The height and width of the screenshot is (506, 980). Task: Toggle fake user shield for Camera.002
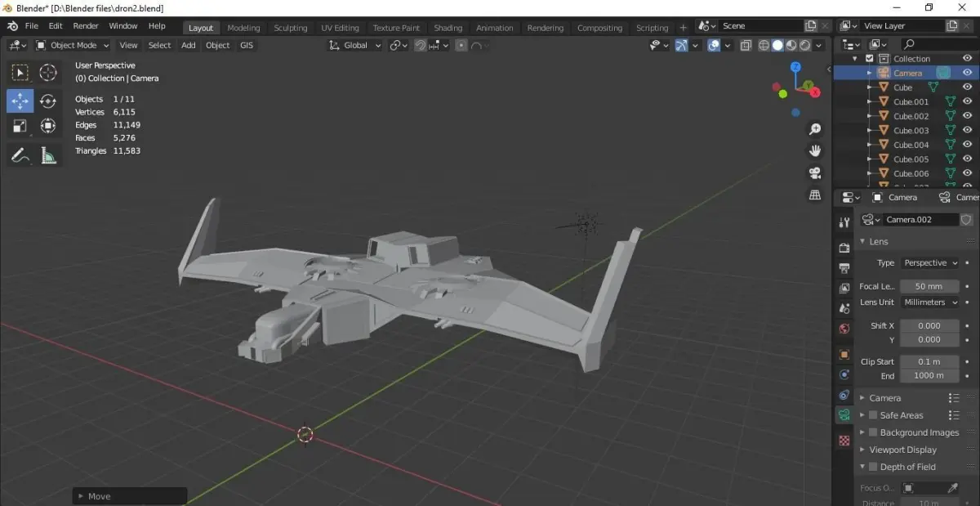coord(966,220)
